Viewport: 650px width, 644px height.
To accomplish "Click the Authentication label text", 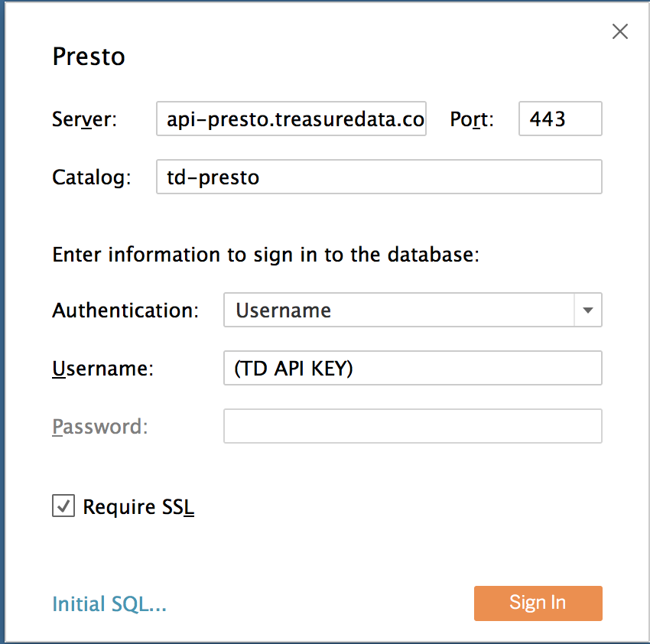I will [x=125, y=311].
